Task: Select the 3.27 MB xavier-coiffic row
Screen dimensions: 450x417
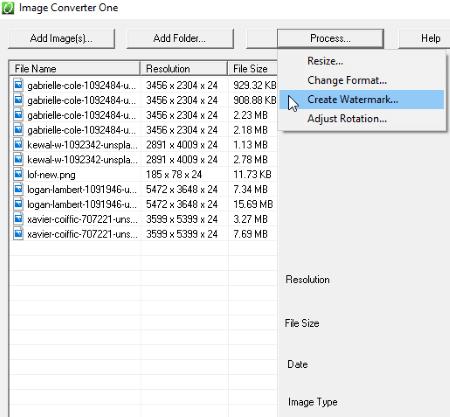Action: click(144, 219)
